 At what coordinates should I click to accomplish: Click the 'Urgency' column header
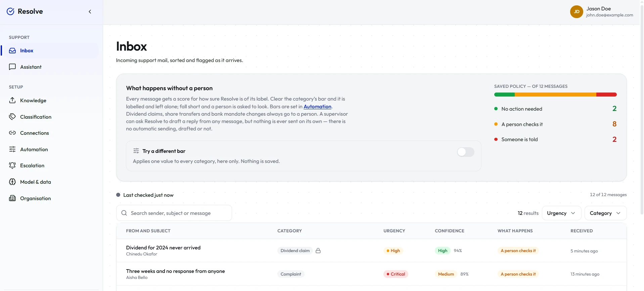coord(394,231)
